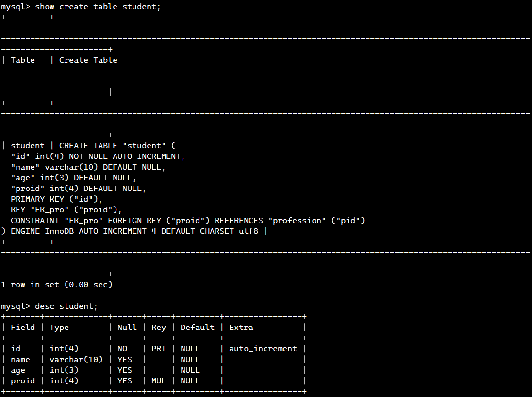Click the 'student' table name cell
532x397 pixels.
(28, 146)
